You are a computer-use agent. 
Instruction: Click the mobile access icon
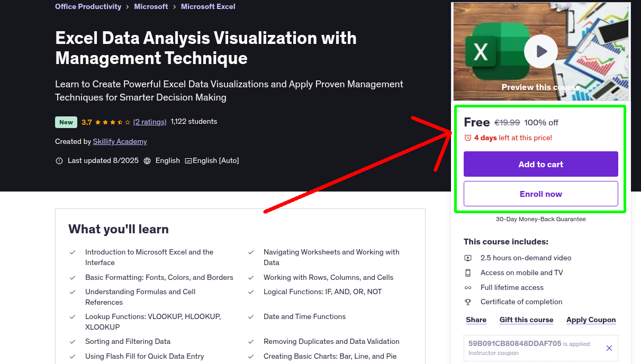coord(468,273)
